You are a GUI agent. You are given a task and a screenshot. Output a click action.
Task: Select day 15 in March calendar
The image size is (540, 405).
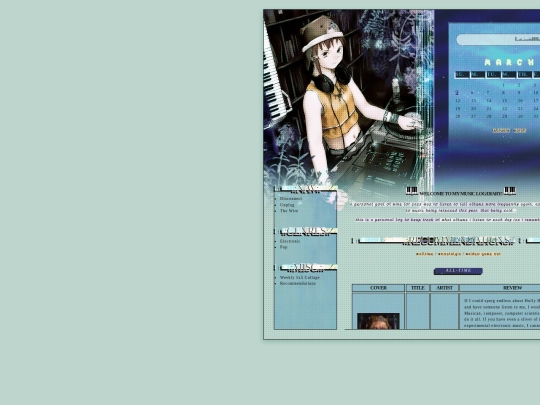click(x=504, y=101)
